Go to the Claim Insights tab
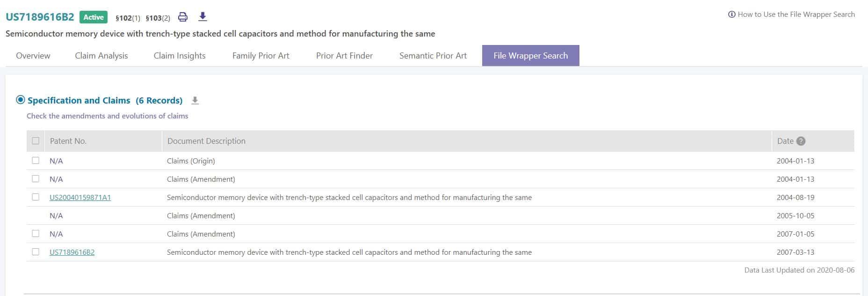This screenshot has width=868, height=296. tap(180, 56)
